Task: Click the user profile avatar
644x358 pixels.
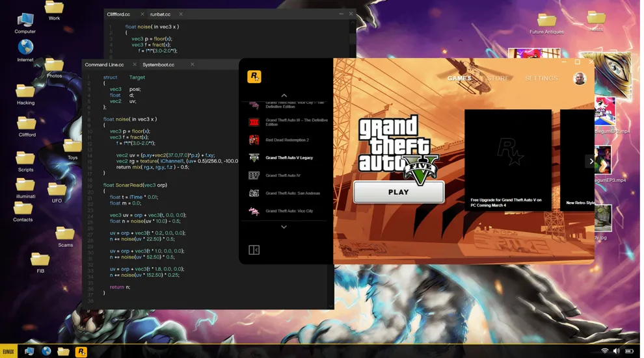Action: pyautogui.click(x=580, y=78)
